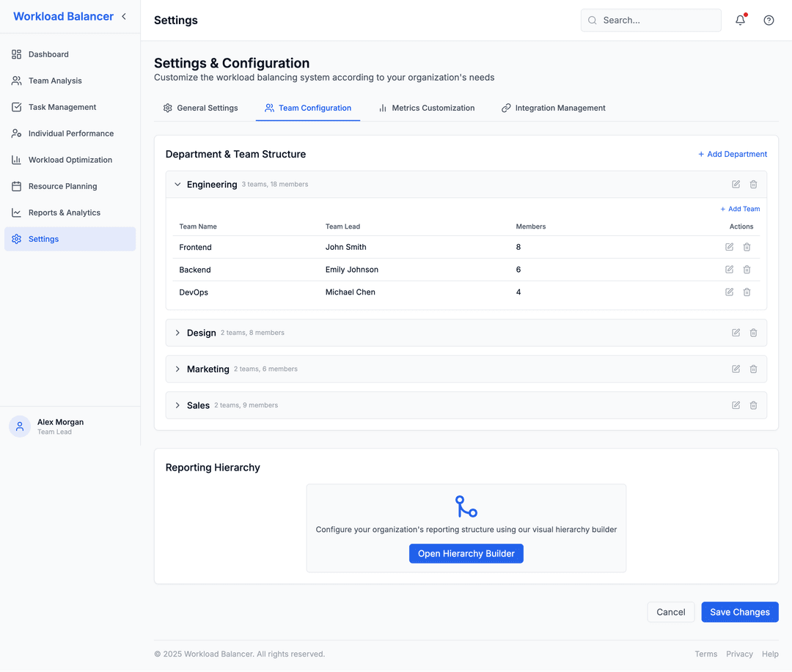The height and width of the screenshot is (672, 792).
Task: Expand the Sales department section
Action: pos(177,405)
